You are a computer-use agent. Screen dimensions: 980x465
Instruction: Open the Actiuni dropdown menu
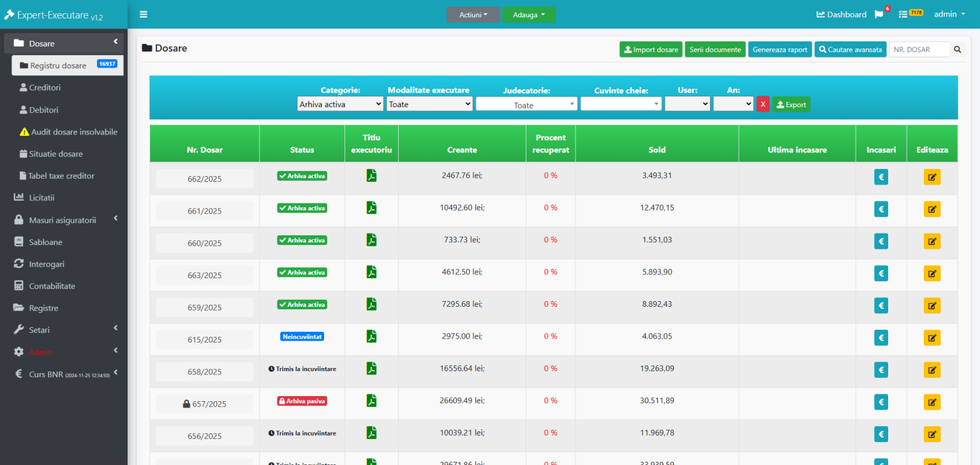click(x=473, y=15)
